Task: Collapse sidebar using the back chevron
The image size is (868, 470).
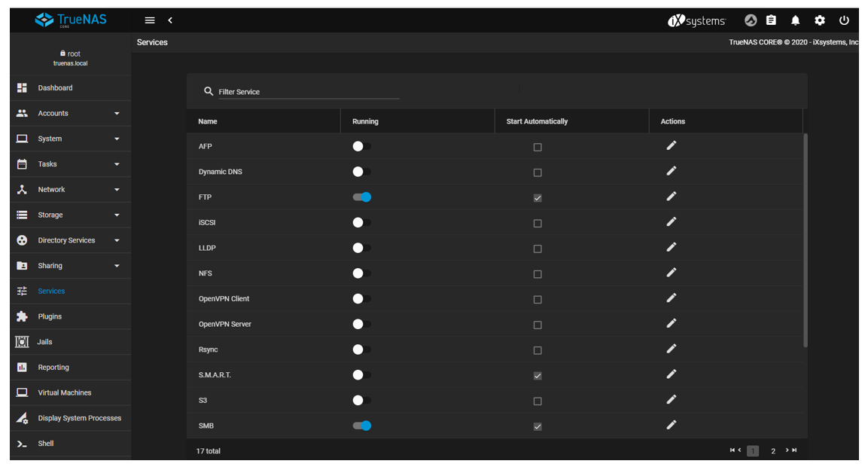Action: click(170, 20)
